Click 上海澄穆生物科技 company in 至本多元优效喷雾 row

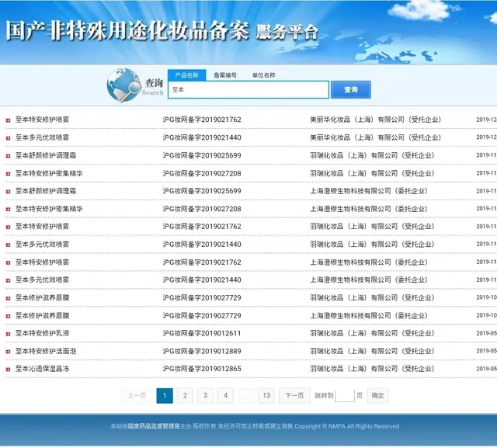coord(369,280)
